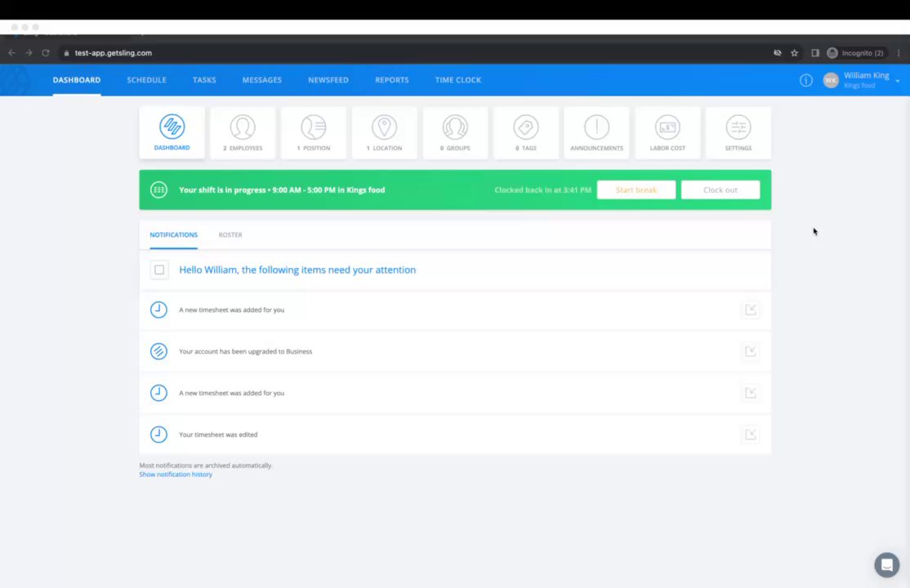This screenshot has height=588, width=910.
Task: Expand the William King account dropdown arrow
Action: [x=897, y=81]
